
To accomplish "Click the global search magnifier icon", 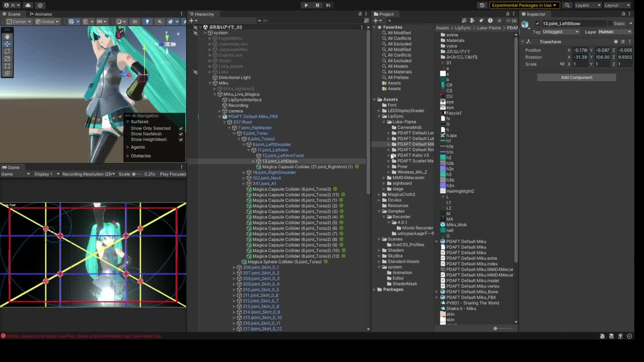I will pos(567,5).
